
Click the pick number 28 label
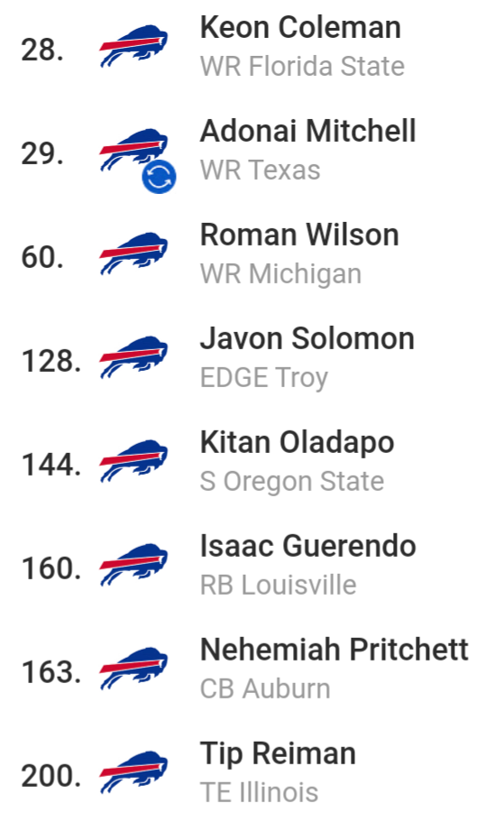coord(42,51)
